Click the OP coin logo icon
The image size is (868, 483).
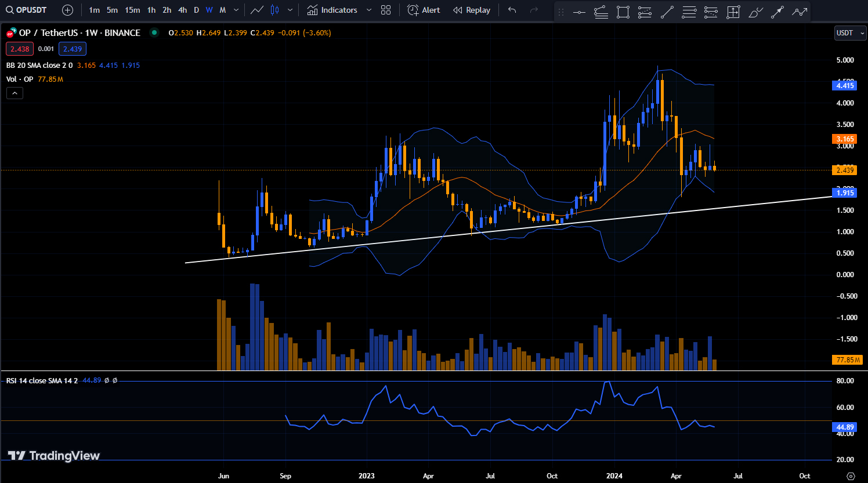pyautogui.click(x=10, y=34)
